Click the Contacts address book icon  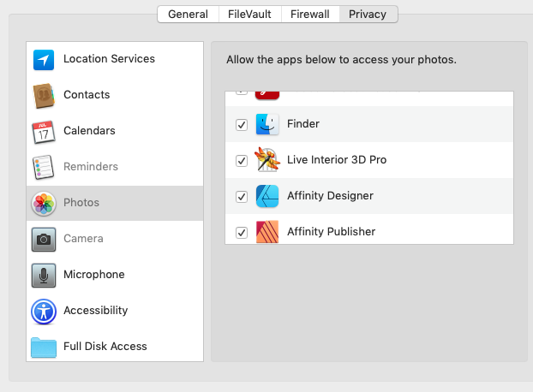[44, 95]
